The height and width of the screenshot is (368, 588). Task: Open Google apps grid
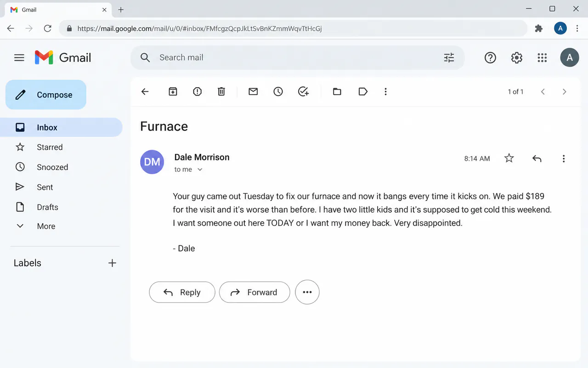[542, 57]
